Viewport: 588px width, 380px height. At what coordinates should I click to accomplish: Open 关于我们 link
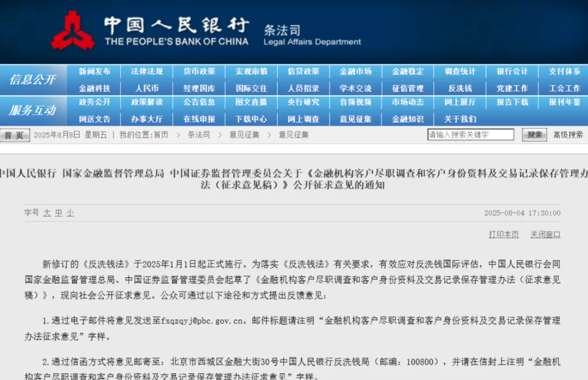coord(460,119)
